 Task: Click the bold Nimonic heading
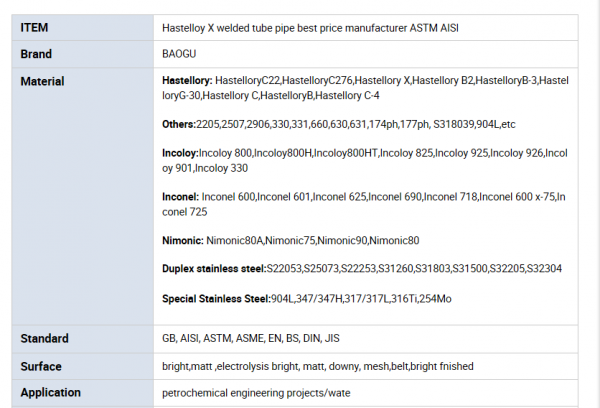(x=182, y=241)
